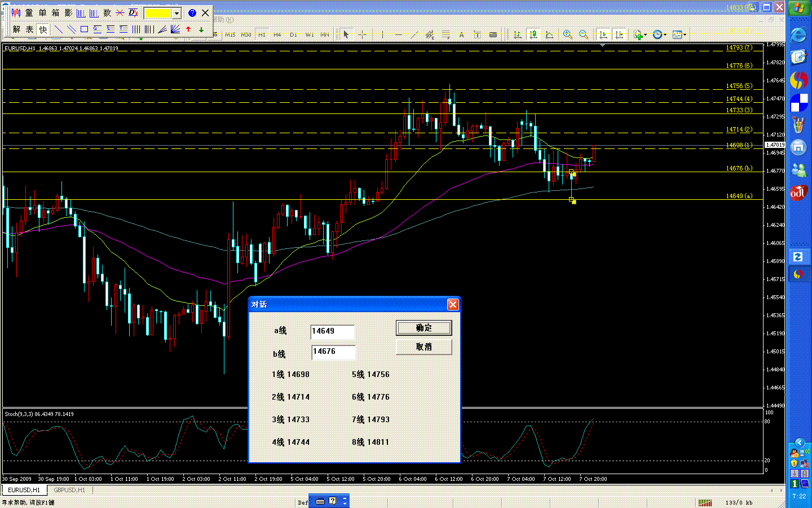Click the green down arrow tool
The image size is (812, 508).
coord(201,29)
